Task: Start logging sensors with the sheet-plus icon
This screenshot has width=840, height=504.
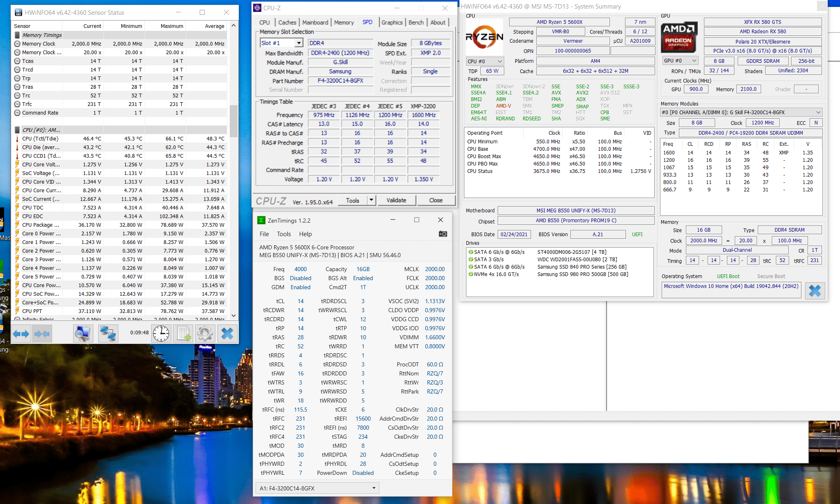Action: click(x=183, y=333)
